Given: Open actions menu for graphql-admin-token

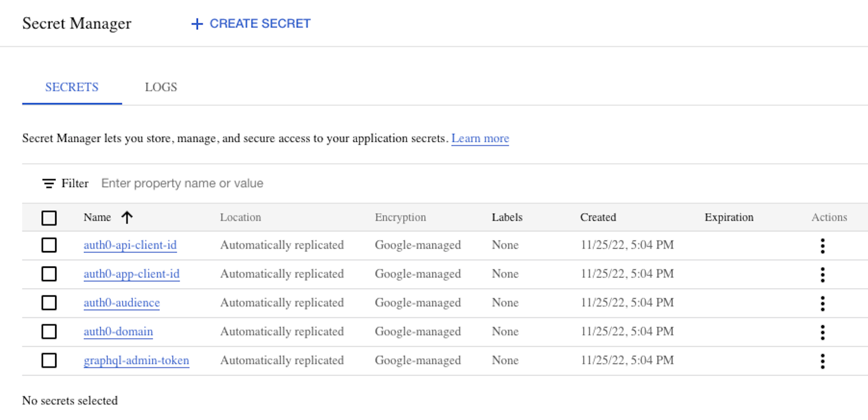Looking at the screenshot, I should [822, 361].
